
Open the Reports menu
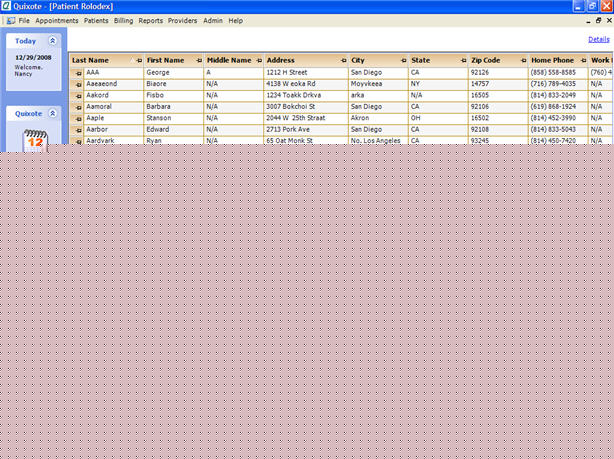(x=150, y=21)
